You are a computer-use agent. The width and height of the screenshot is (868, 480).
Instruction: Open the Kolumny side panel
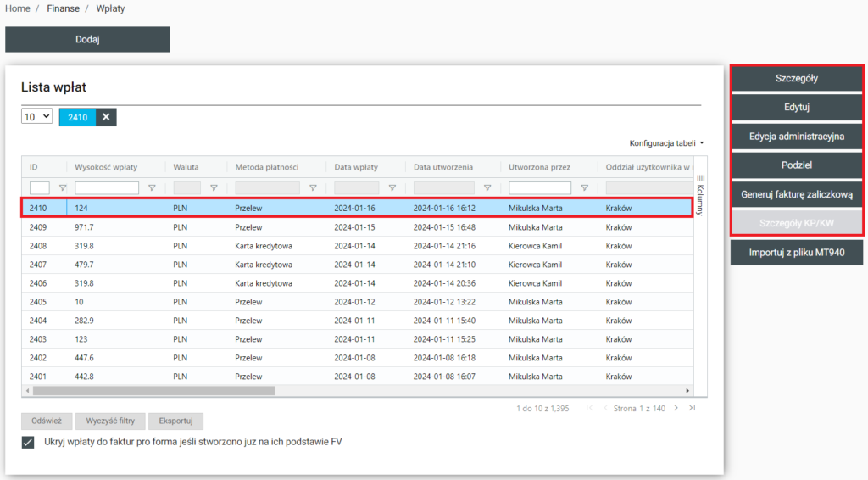coord(700,195)
